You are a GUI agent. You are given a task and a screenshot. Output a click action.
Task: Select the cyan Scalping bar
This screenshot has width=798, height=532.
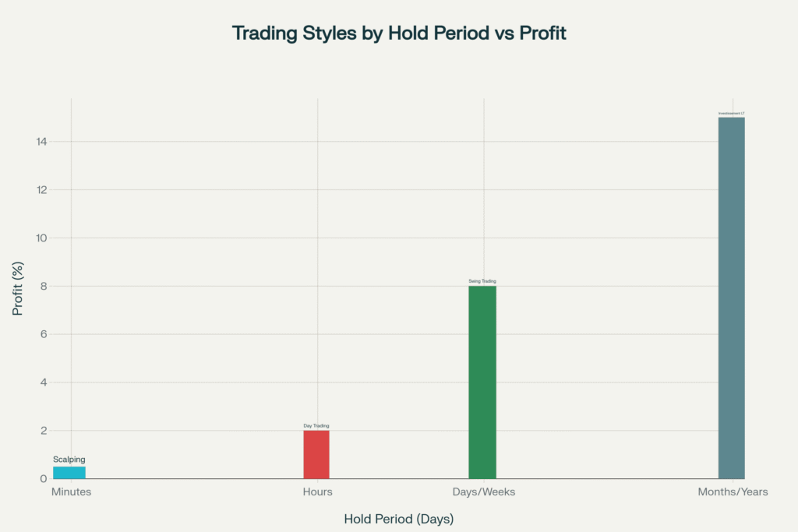69,472
